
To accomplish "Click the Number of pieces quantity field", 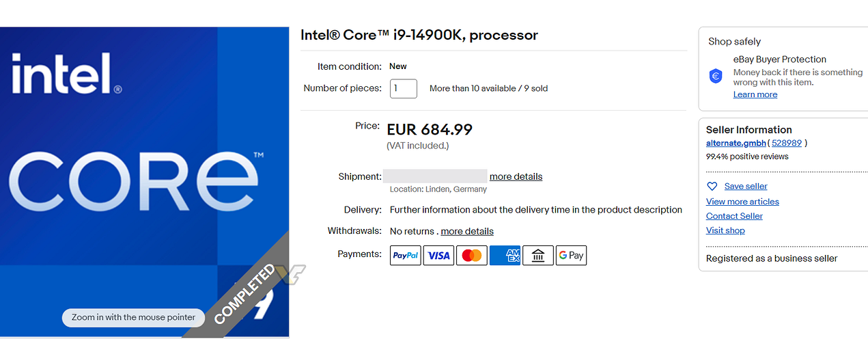I will [x=404, y=88].
